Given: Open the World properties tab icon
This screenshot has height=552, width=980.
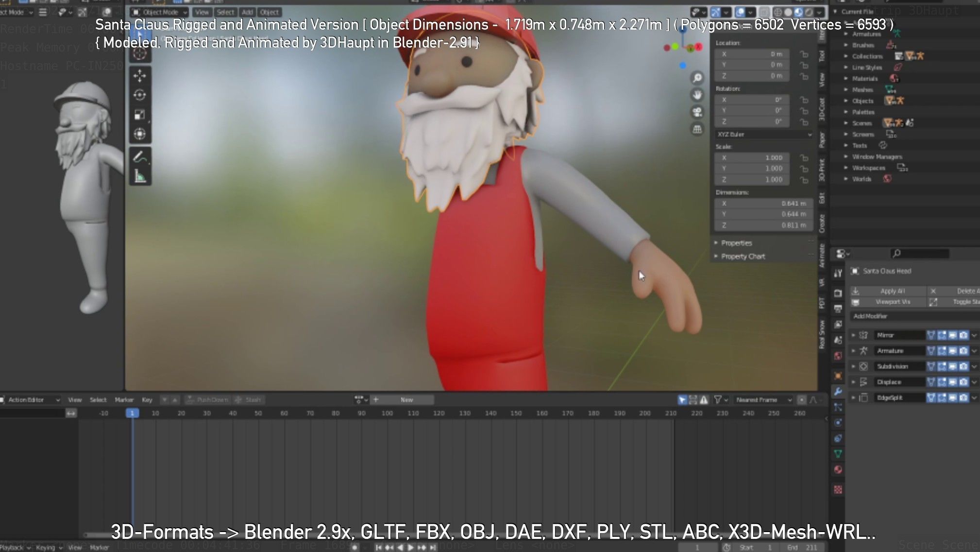Looking at the screenshot, I should (838, 356).
